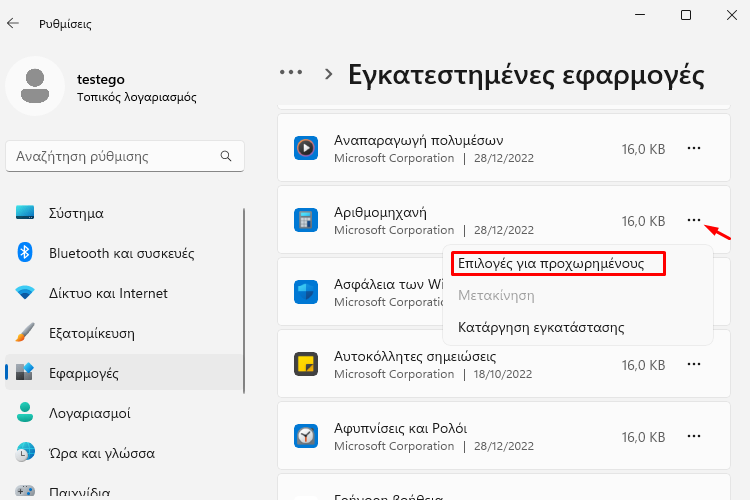Open more options for Αφυπνίσεις και Ρολόι
The height and width of the screenshot is (500, 750).
point(694,436)
